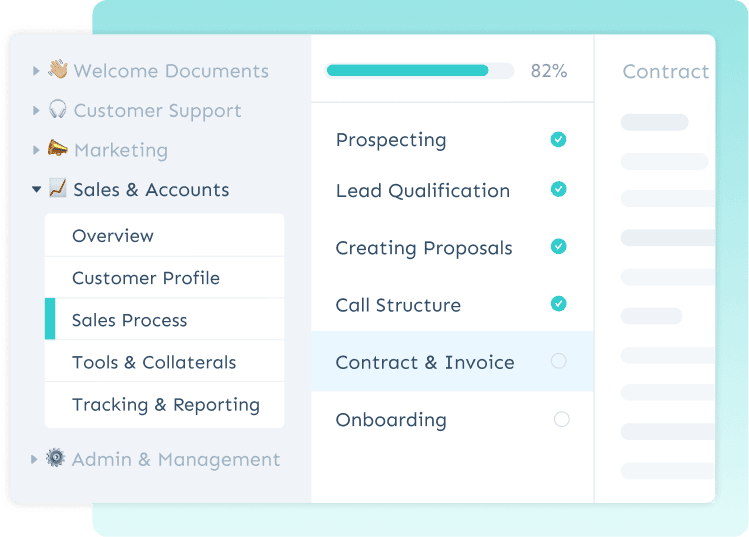The image size is (749, 537).
Task: Click the Lead Qualification completed checkmark
Action: [558, 189]
